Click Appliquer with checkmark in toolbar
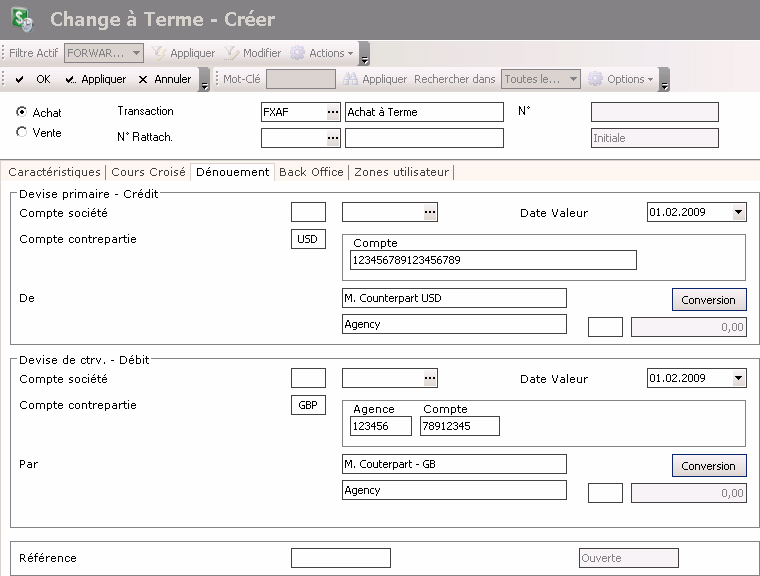760x576 pixels. 95,79
